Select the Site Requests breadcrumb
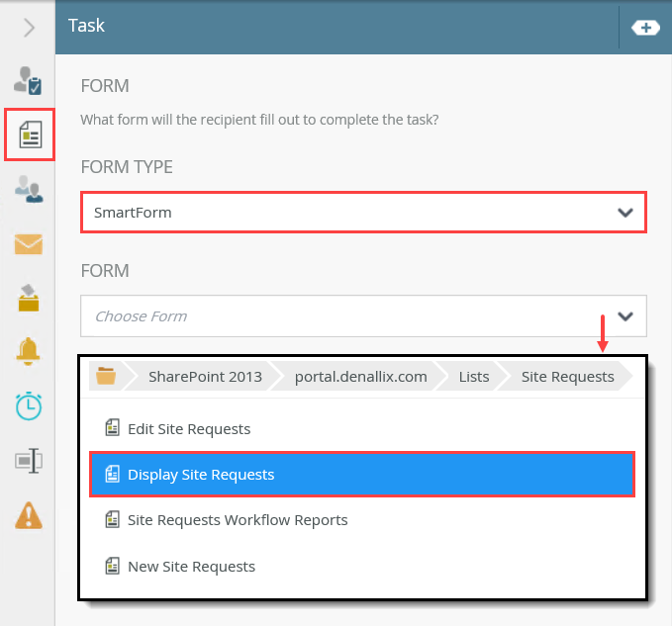 (x=567, y=377)
